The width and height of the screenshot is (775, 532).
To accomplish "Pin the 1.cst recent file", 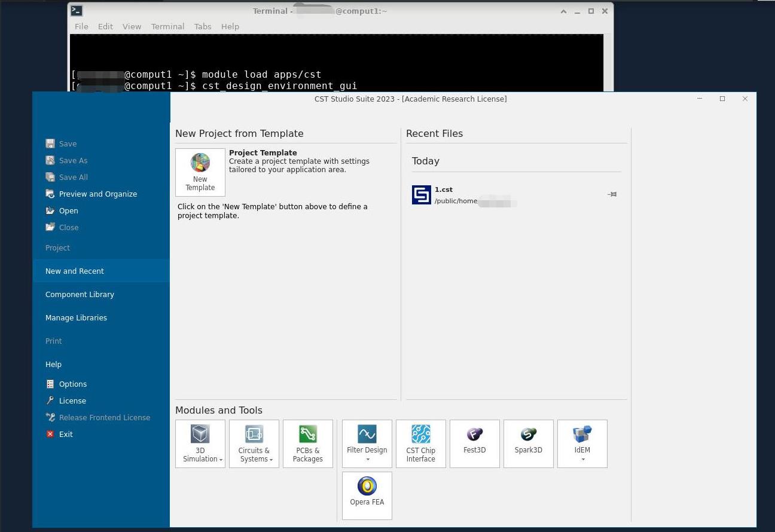I will pos(612,194).
